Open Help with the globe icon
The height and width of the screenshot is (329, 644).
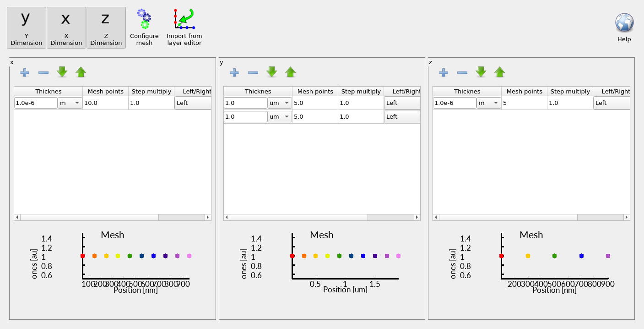point(624,22)
